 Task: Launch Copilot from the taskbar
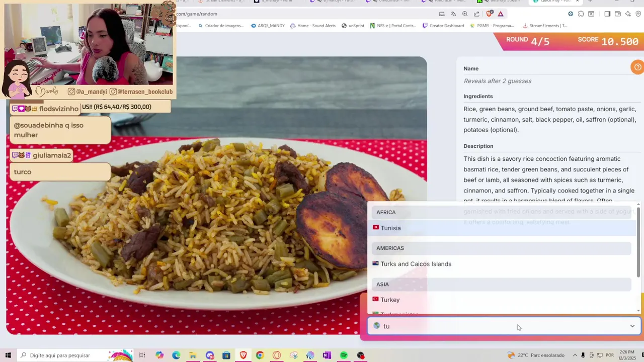[159, 355]
